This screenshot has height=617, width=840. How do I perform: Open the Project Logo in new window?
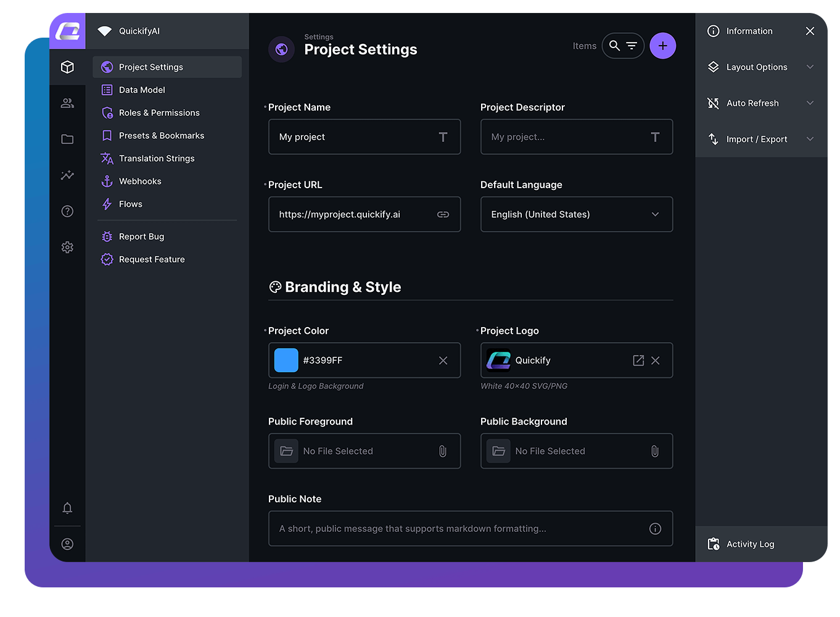[638, 360]
